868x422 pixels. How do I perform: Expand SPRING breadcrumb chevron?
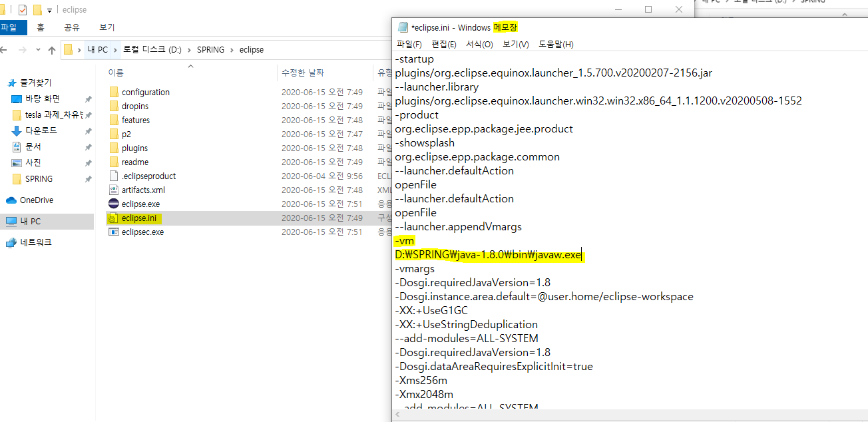coord(232,50)
